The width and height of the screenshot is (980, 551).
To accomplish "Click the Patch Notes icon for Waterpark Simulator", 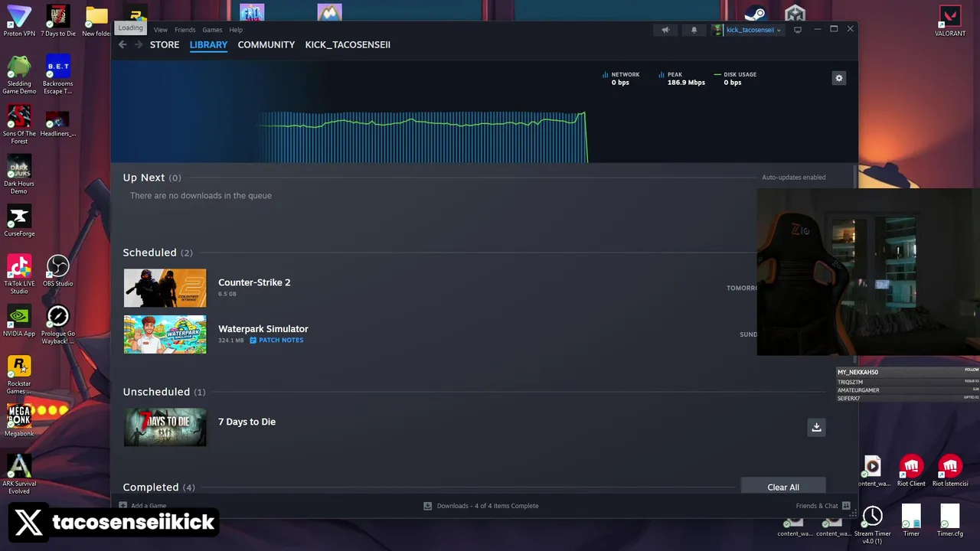I will tap(253, 341).
